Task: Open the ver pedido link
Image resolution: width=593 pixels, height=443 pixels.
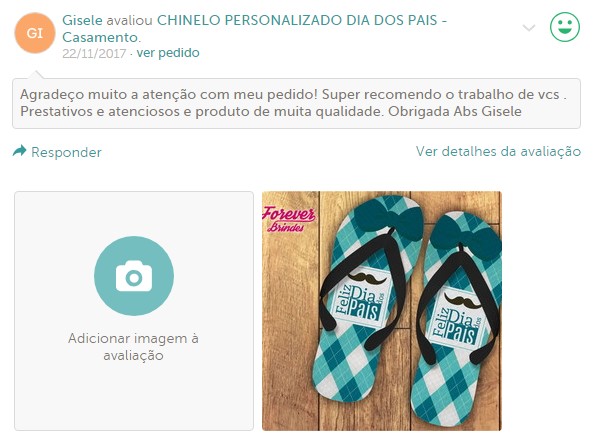Action: point(168,53)
